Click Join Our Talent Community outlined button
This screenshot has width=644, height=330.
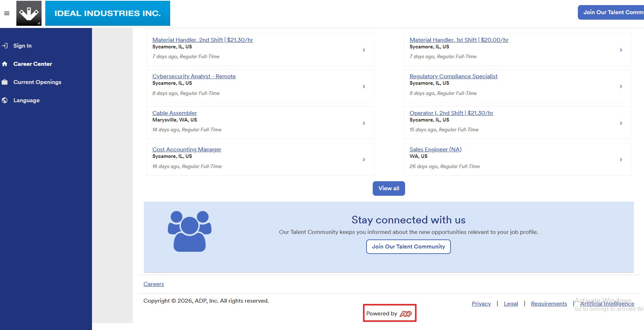[408, 247]
